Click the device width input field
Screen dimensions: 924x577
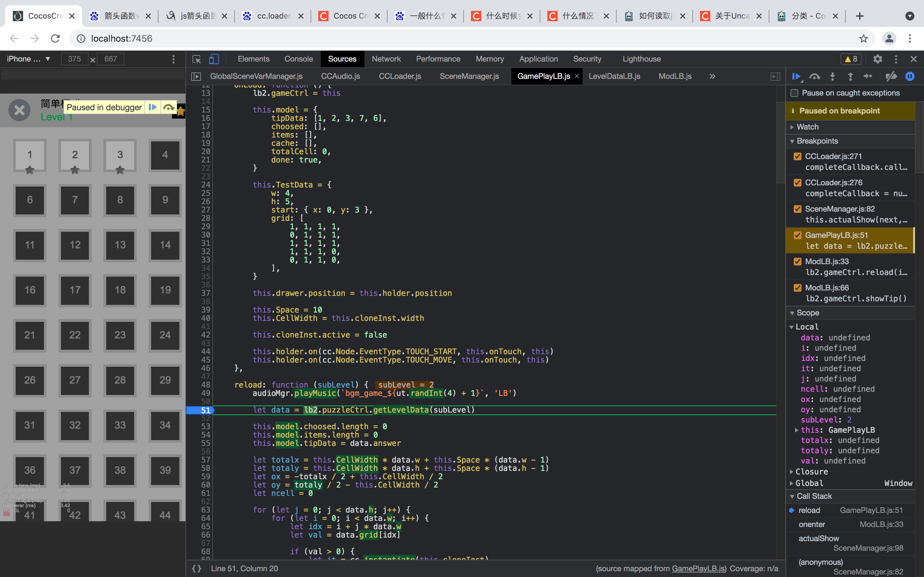(74, 59)
